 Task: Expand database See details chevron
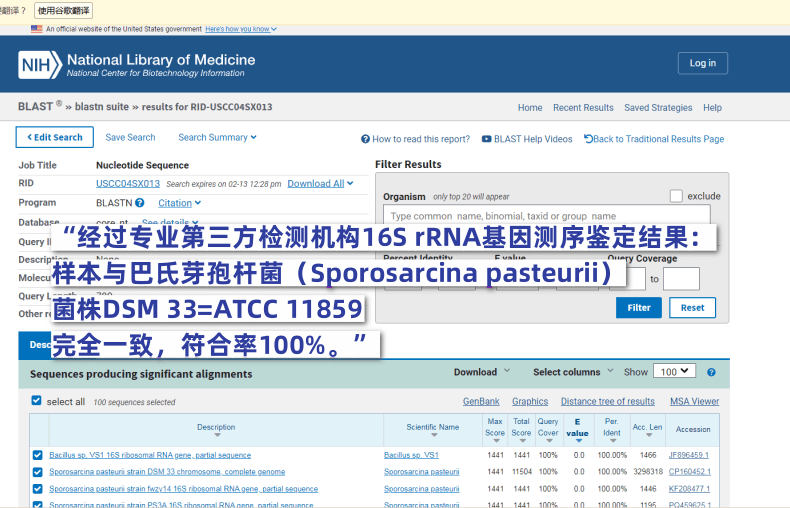pyautogui.click(x=195, y=222)
